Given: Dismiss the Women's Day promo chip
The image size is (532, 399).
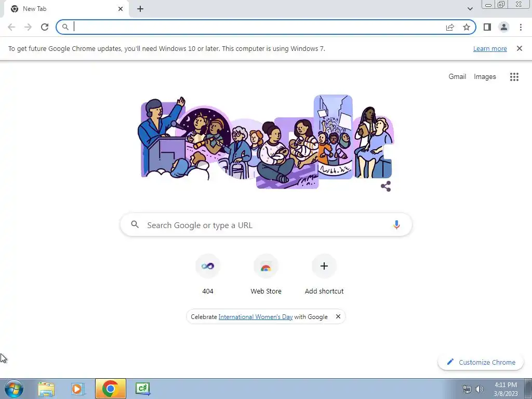Looking at the screenshot, I should 338,316.
